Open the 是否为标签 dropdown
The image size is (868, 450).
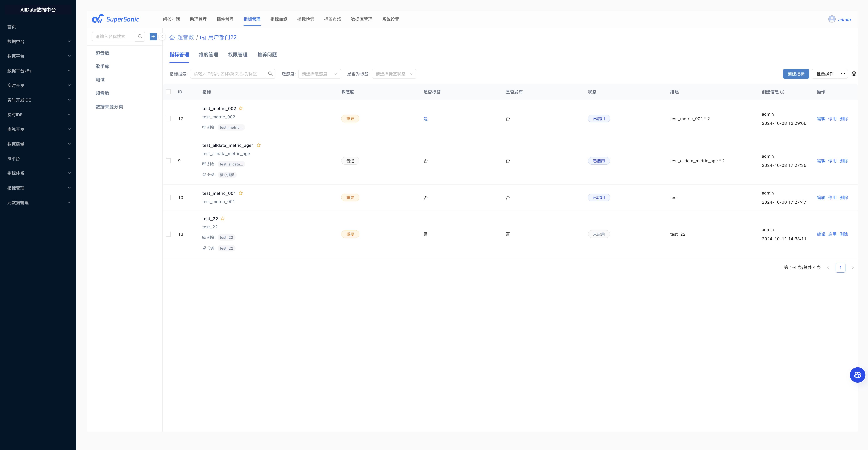coord(394,74)
